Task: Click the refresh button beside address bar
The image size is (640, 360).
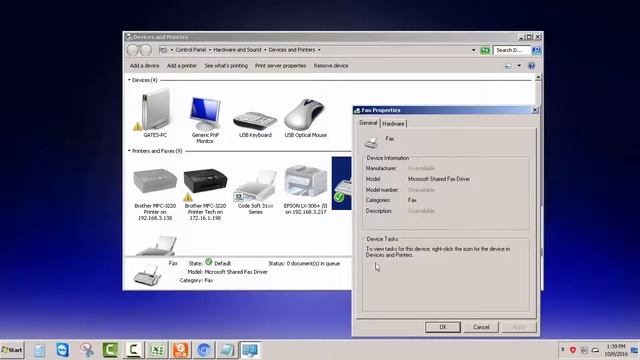Action: (x=485, y=50)
